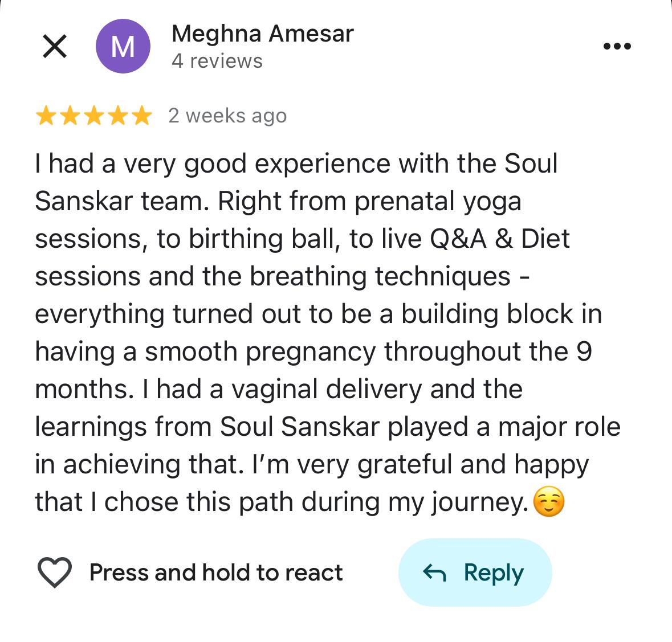This screenshot has height=642, width=672.
Task: Click the 2 weeks ago timestamp
Action: pos(227,116)
